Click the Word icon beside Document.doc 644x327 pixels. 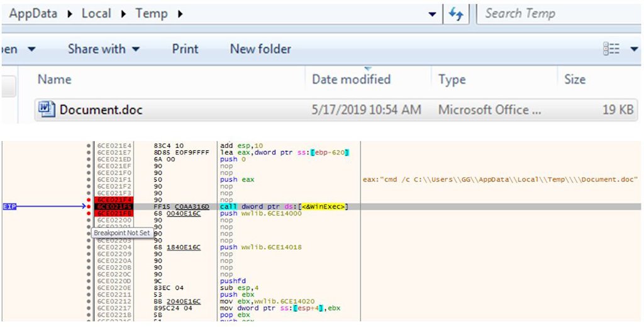46,109
